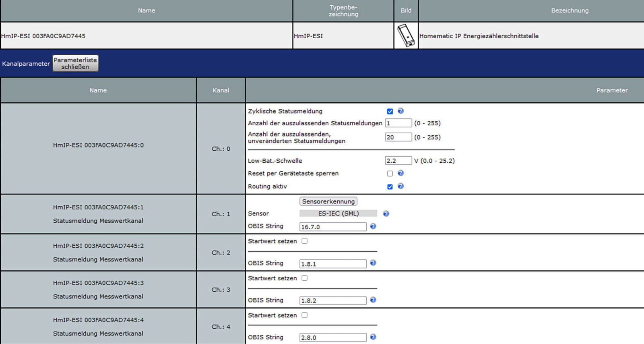Click Statusmeldung Messwertkanal under channel 2

pos(98,259)
